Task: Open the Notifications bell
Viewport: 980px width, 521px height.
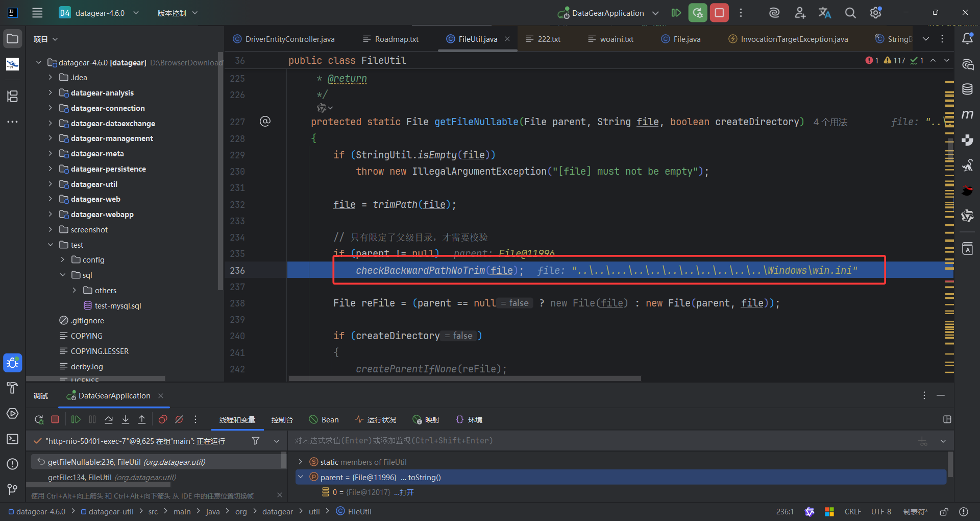Action: click(x=967, y=39)
